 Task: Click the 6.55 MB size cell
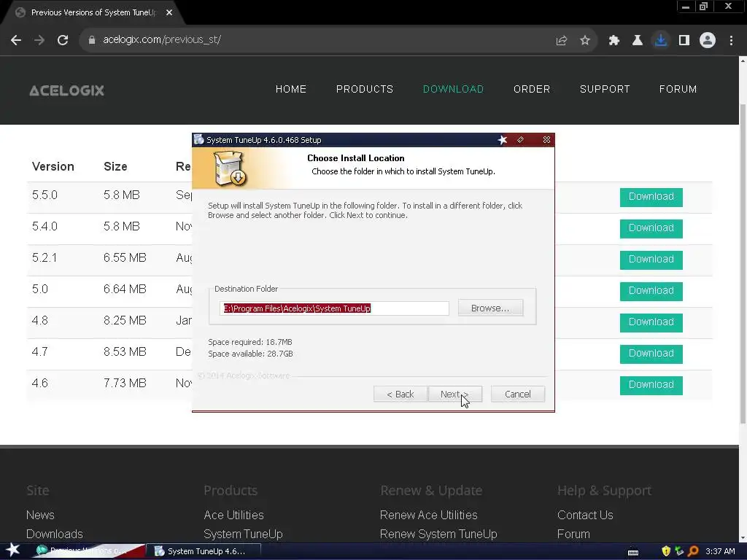click(125, 257)
